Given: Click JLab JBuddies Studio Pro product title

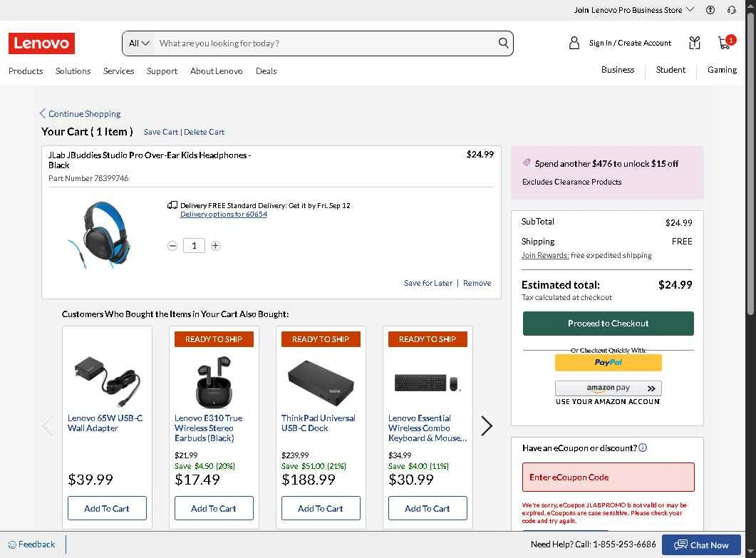Looking at the screenshot, I should (150, 160).
